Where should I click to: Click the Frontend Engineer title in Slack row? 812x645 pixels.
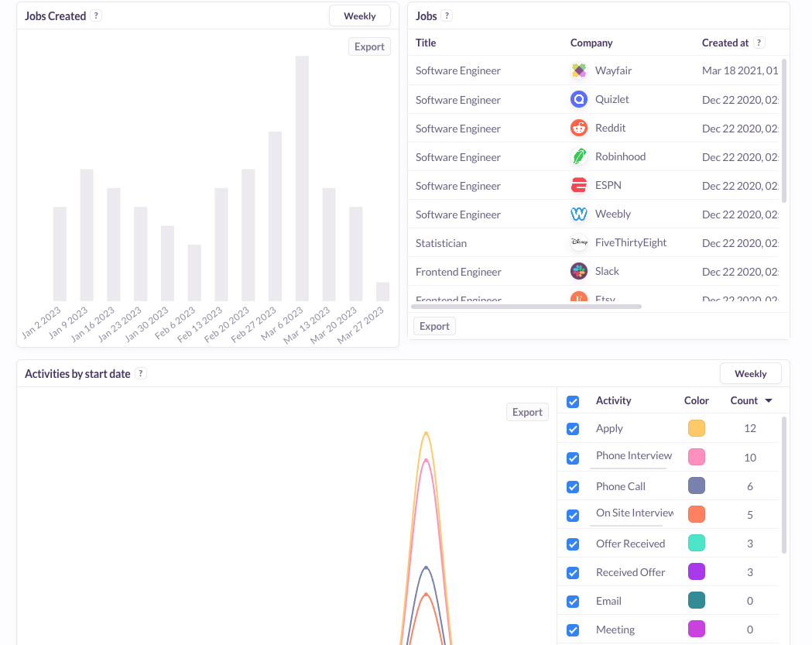pos(458,272)
